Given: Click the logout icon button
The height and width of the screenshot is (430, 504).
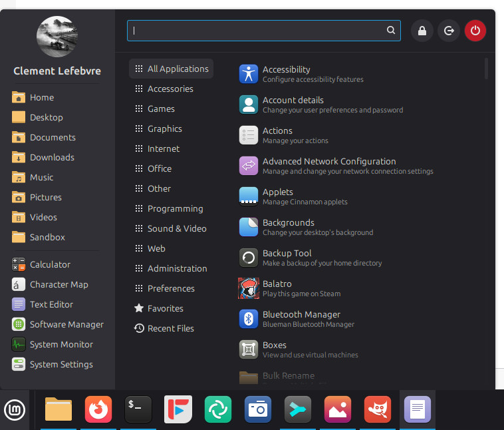Looking at the screenshot, I should point(448,31).
